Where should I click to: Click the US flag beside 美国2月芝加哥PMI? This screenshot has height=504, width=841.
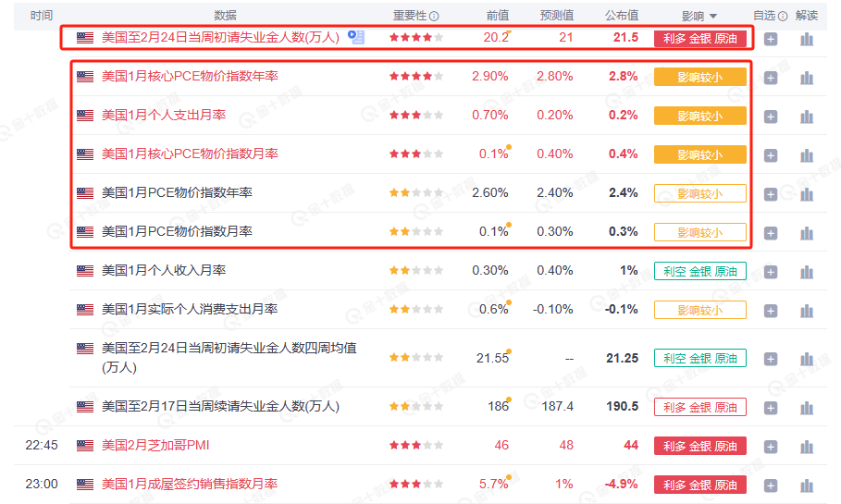click(85, 446)
